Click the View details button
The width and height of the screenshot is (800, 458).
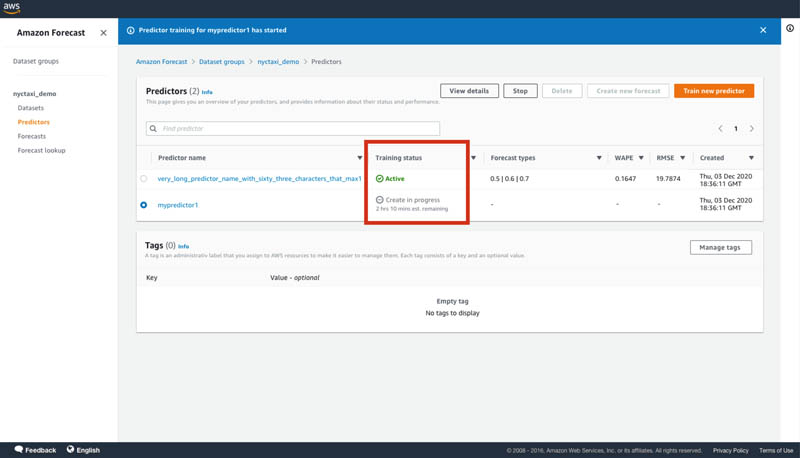click(469, 91)
